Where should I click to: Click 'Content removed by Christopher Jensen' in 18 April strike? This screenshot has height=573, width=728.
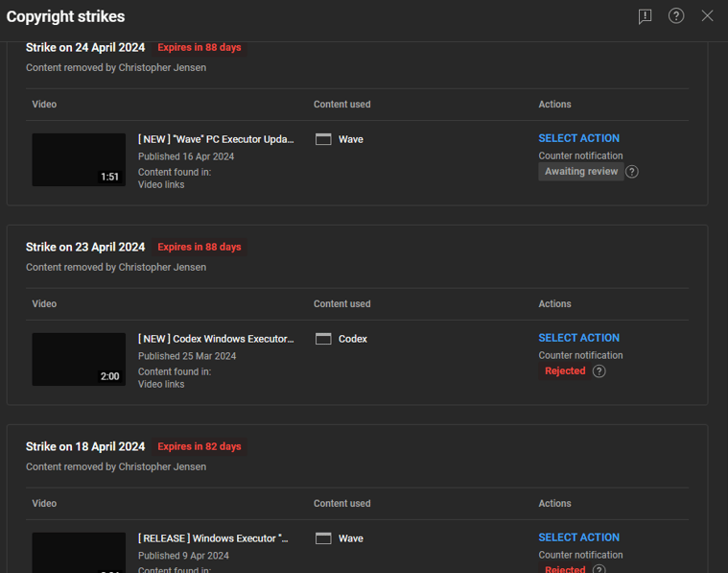point(116,466)
